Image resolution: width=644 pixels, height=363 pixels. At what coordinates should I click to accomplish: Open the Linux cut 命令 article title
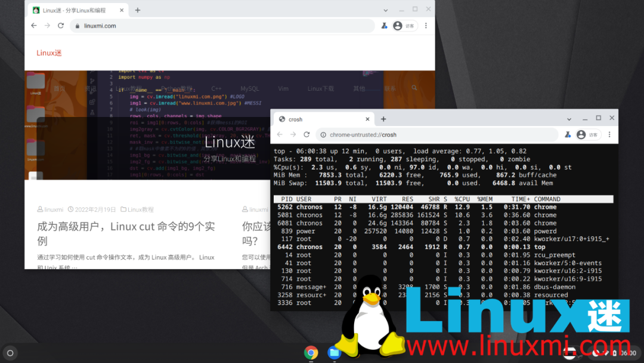click(126, 233)
